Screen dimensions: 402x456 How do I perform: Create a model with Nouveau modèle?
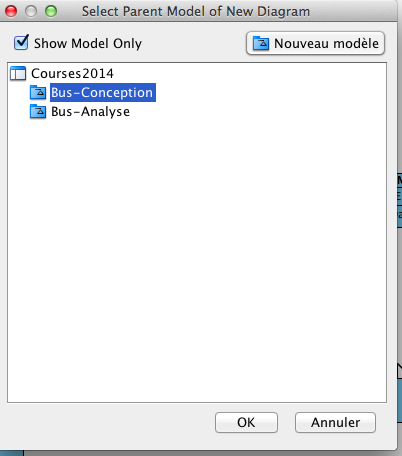pos(315,43)
